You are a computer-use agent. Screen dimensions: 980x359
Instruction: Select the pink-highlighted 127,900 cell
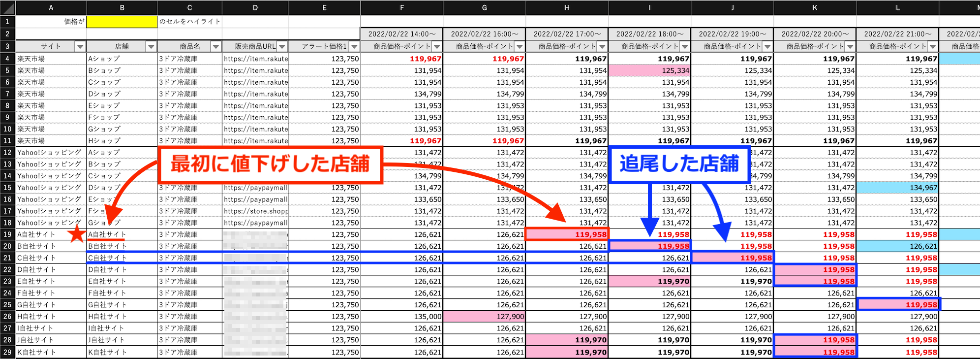[x=484, y=317]
